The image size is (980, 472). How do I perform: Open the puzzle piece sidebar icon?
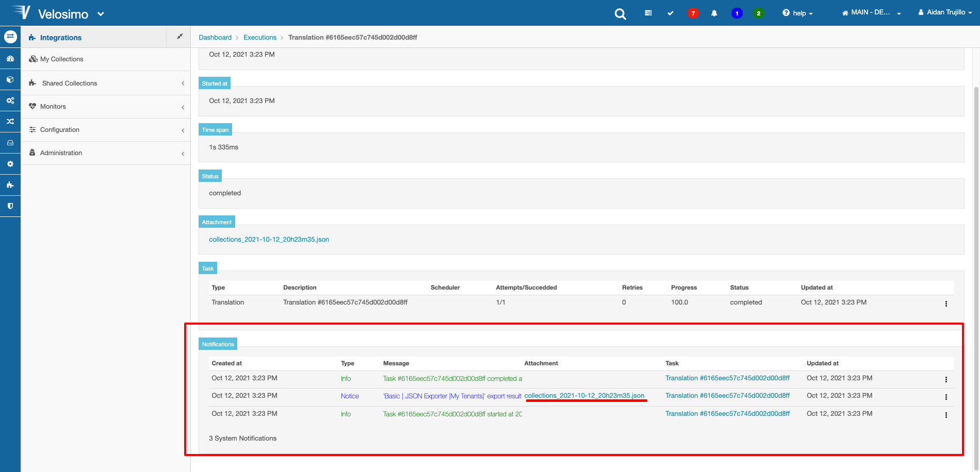coord(10,184)
